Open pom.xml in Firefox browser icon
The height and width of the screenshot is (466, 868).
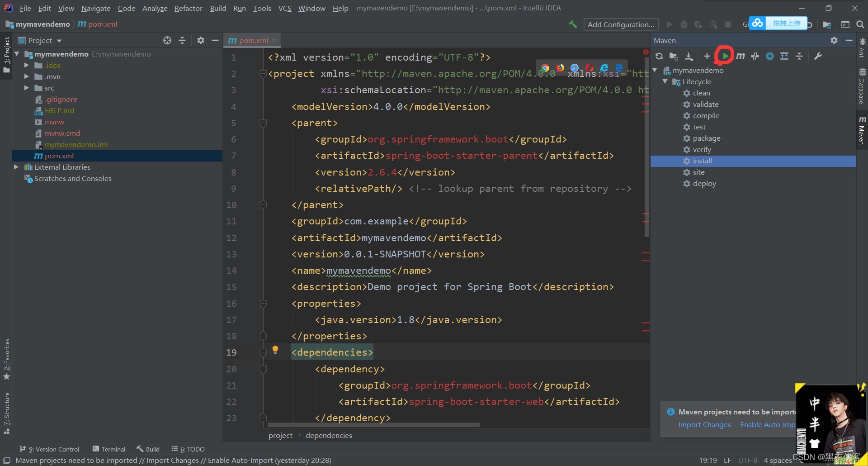tap(560, 68)
